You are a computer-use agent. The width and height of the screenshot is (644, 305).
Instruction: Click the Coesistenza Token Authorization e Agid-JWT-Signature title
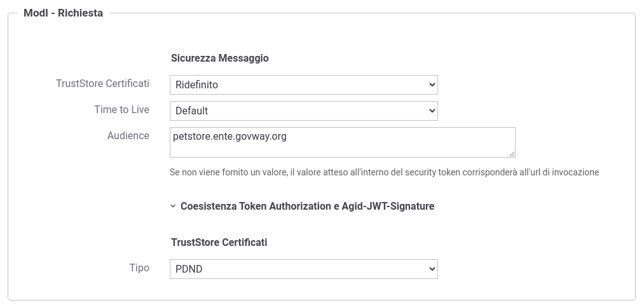307,206
